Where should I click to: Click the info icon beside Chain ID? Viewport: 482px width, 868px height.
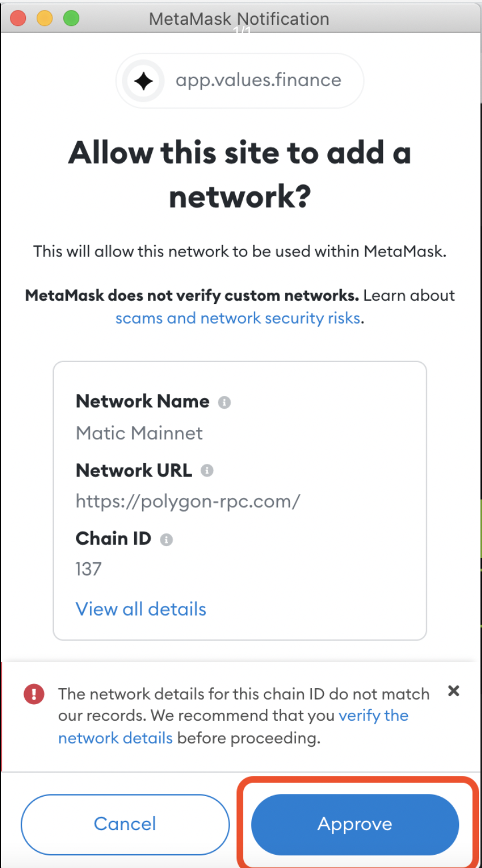166,540
